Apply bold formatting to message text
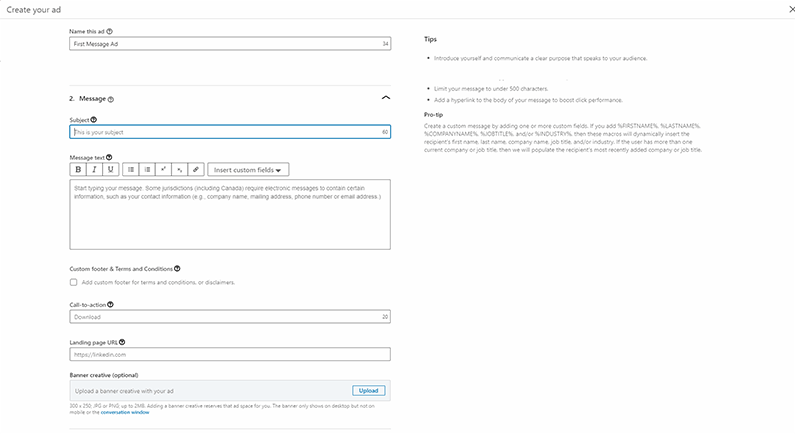The image size is (795, 434). click(x=78, y=170)
